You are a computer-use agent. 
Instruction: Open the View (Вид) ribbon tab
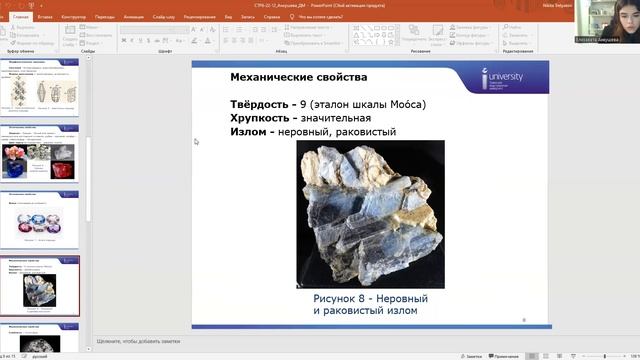point(228,17)
